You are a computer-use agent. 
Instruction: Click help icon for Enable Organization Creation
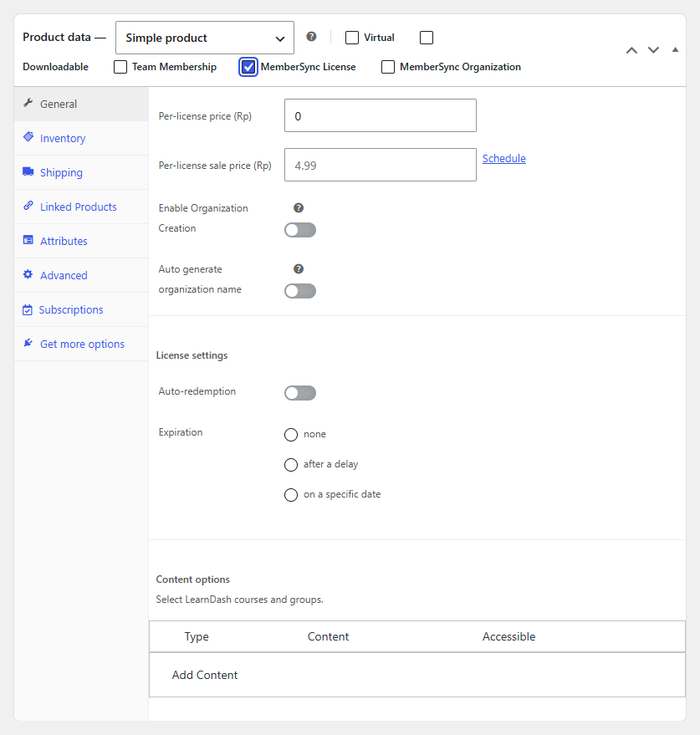tap(299, 207)
